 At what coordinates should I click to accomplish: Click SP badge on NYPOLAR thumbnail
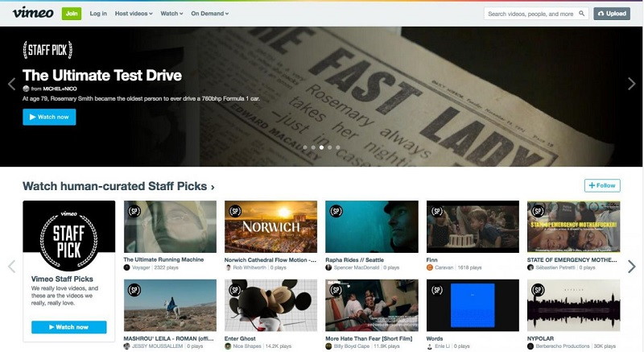coord(538,290)
